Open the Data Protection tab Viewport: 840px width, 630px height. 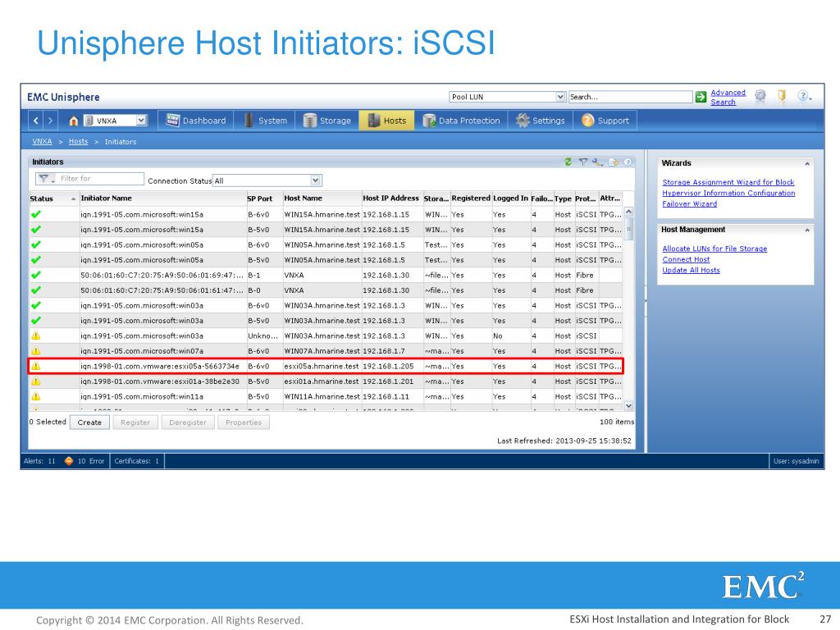(x=461, y=121)
